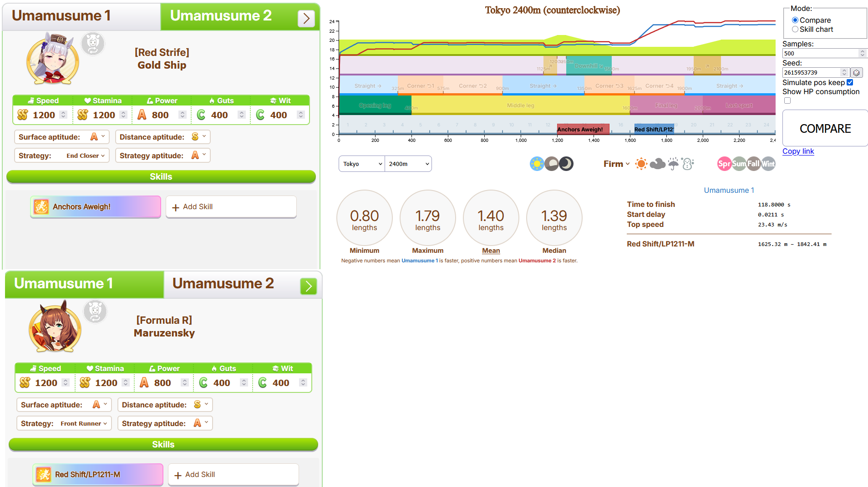The height and width of the screenshot is (487, 868).
Task: Click the green arrow button in Maruzensky panel header
Action: pos(309,286)
